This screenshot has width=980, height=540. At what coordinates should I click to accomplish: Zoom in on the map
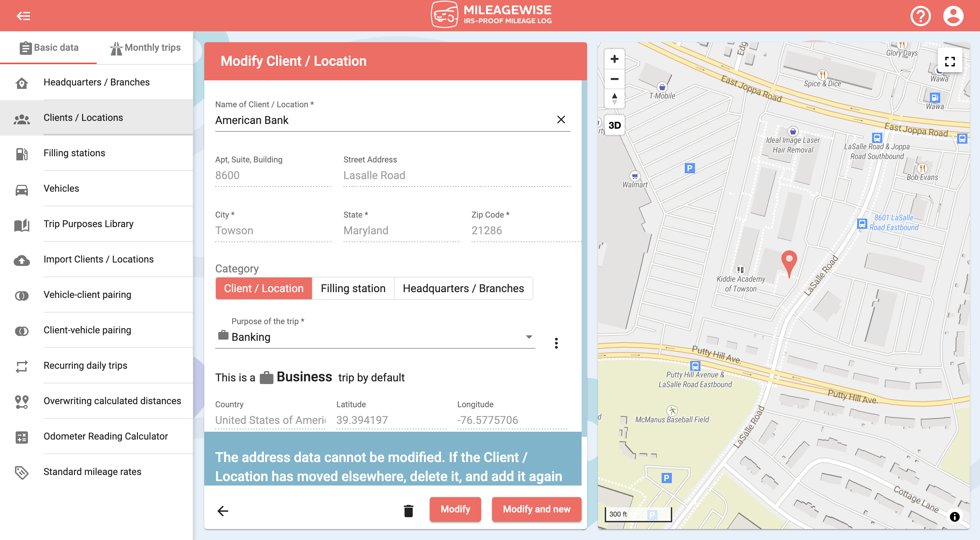tap(614, 59)
